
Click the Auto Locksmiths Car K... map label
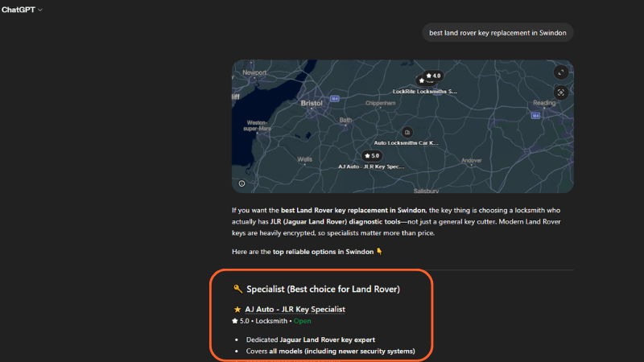pyautogui.click(x=407, y=142)
